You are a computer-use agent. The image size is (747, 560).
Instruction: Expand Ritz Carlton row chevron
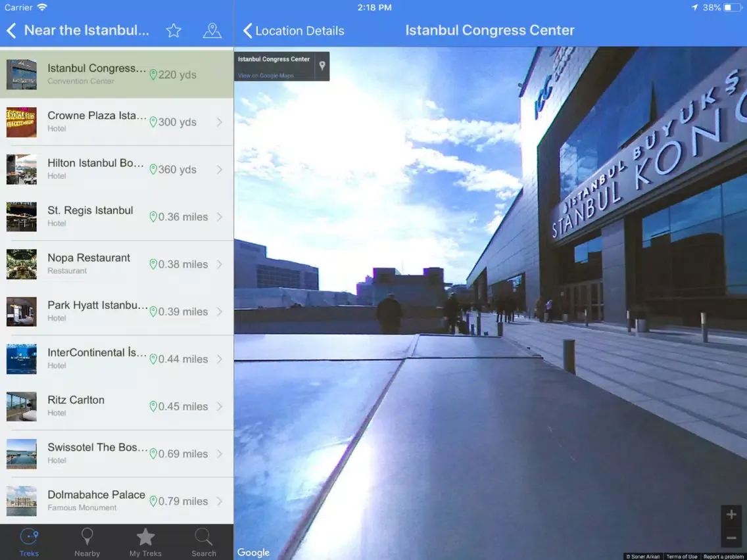[220, 406]
